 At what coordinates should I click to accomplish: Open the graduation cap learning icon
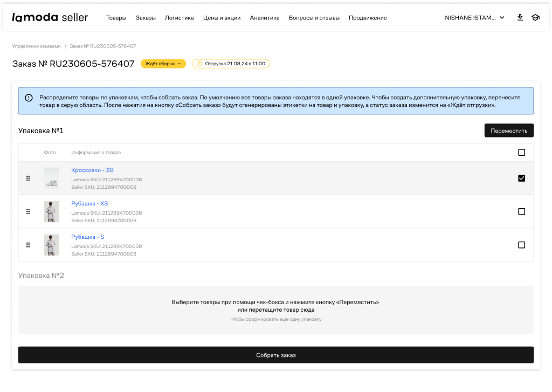click(535, 17)
